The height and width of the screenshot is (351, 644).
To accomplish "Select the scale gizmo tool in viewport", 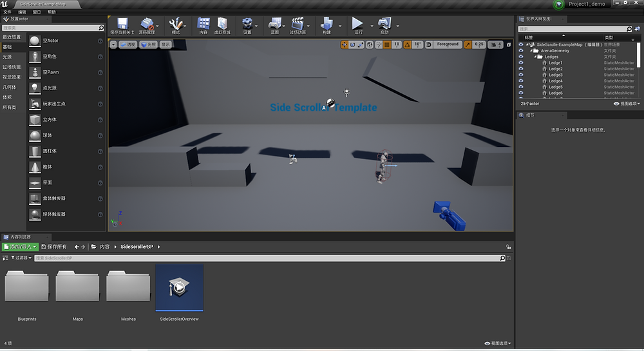I will [x=360, y=44].
